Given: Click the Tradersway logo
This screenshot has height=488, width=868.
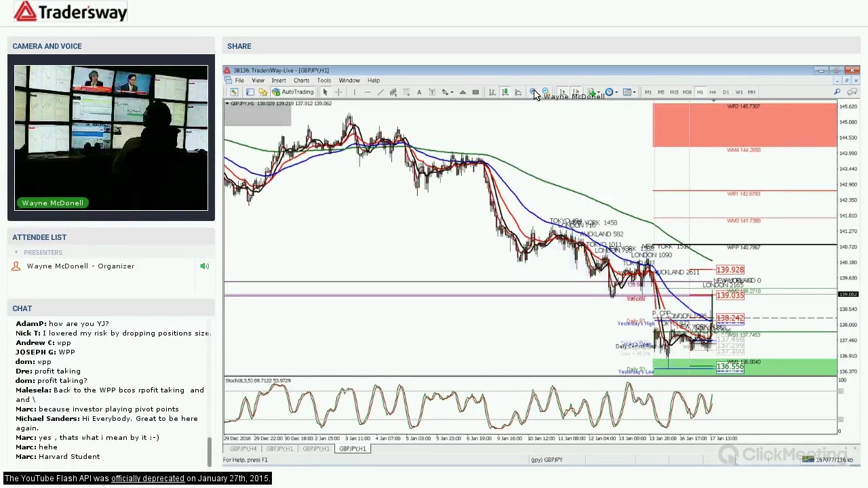Looking at the screenshot, I should (70, 12).
